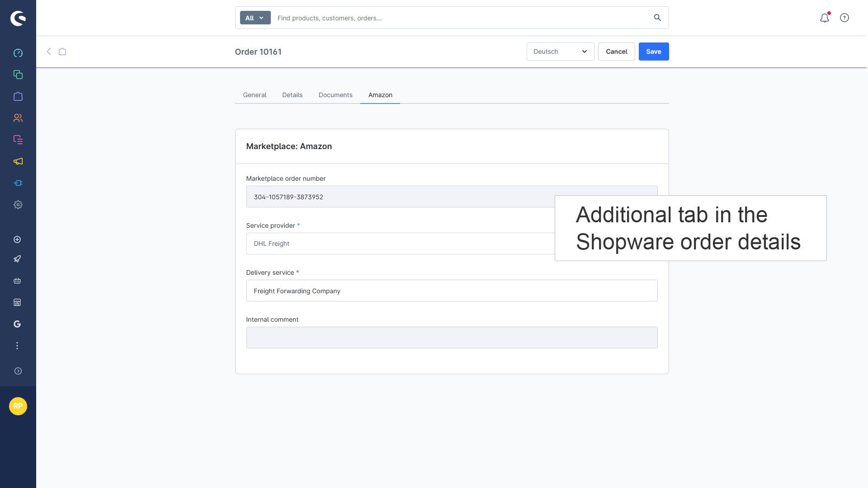Click the Order 10161 title

(258, 52)
